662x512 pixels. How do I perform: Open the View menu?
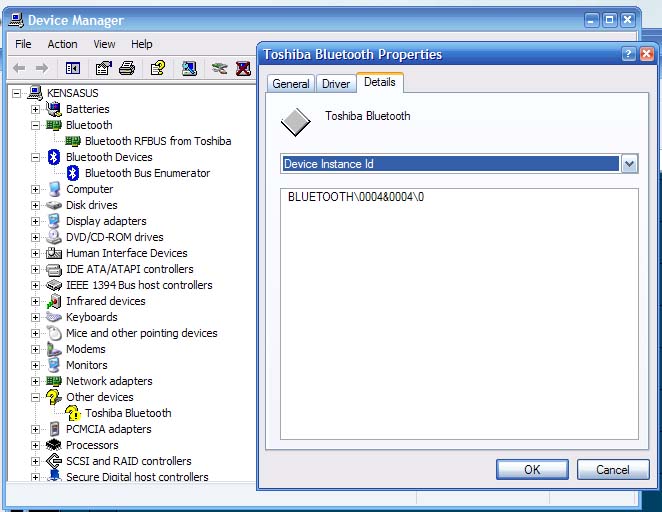(x=104, y=44)
